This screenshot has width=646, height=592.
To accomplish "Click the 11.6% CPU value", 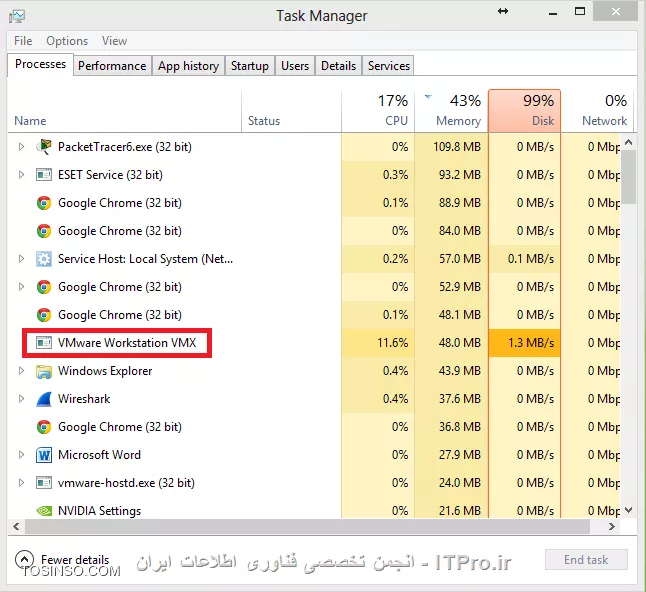I will click(393, 343).
